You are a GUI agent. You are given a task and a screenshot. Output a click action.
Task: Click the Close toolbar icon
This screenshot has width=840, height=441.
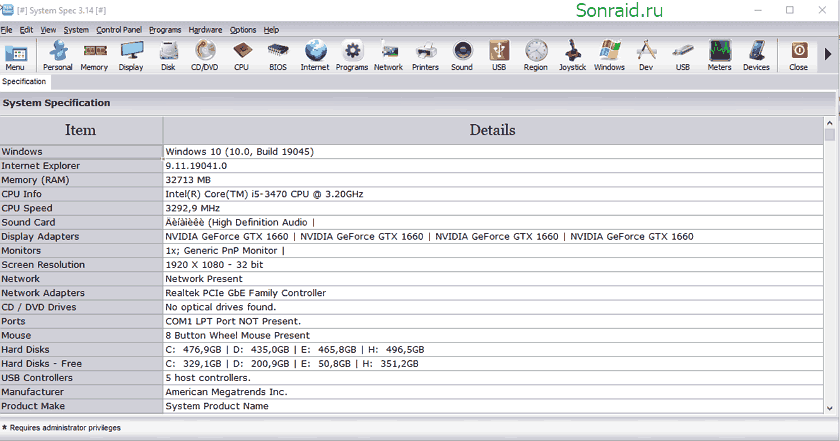[x=798, y=56]
